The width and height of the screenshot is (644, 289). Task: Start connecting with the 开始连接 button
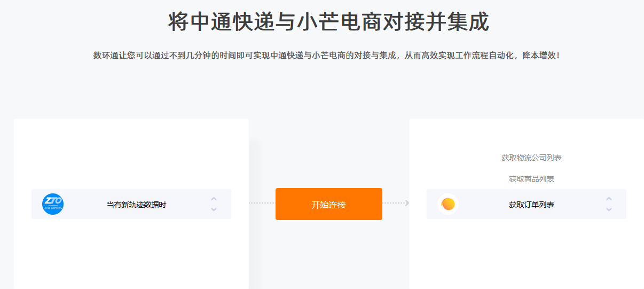(329, 204)
